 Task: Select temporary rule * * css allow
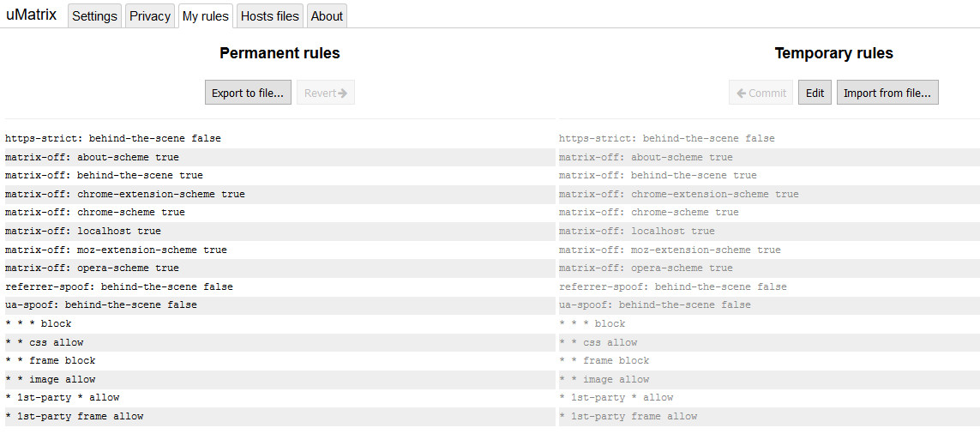pos(598,342)
